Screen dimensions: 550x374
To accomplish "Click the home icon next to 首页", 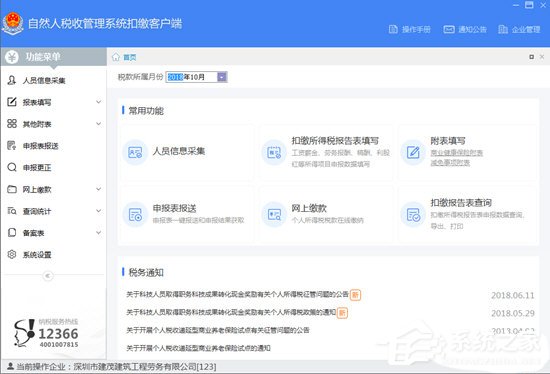I will 116,57.
